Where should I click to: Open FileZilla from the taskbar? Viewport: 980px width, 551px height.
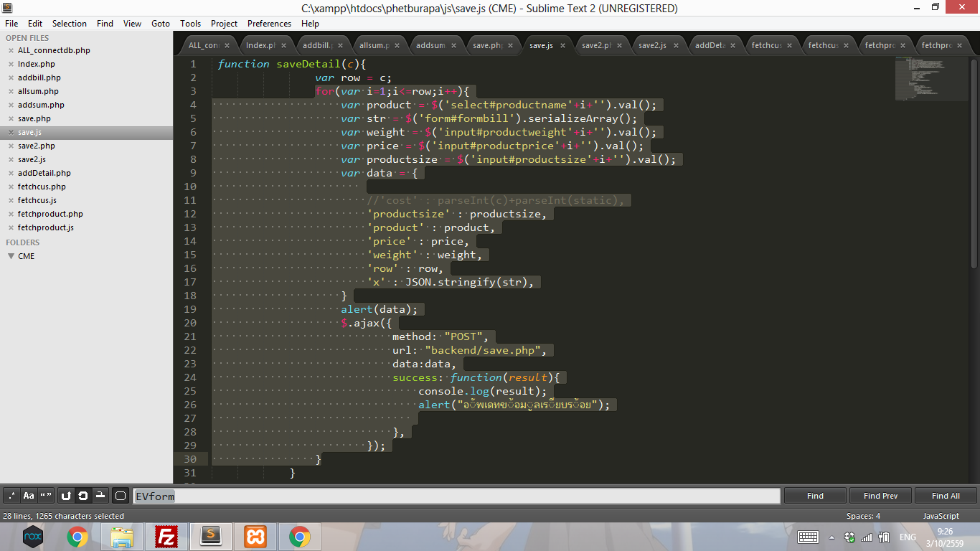point(166,537)
